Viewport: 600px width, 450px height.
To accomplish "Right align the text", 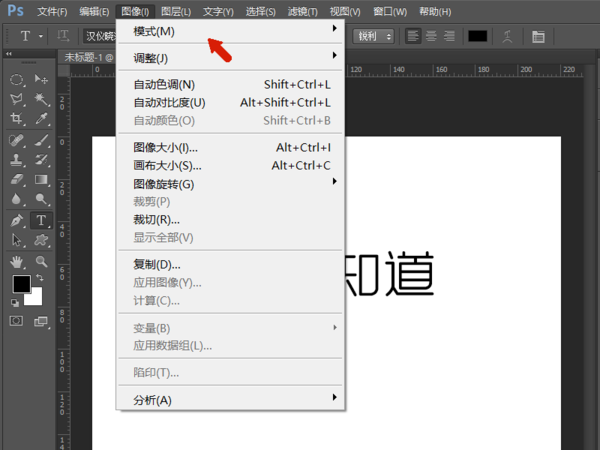I will (449, 36).
